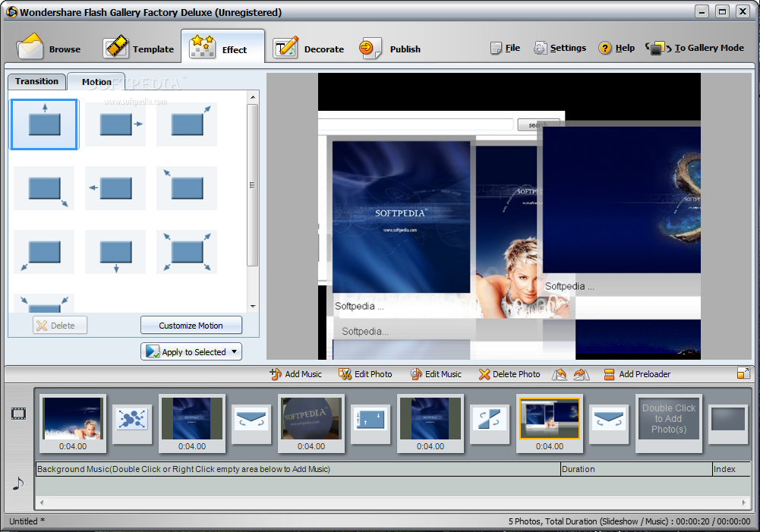The height and width of the screenshot is (532, 760).
Task: Click the Index column header
Action: click(x=731, y=469)
